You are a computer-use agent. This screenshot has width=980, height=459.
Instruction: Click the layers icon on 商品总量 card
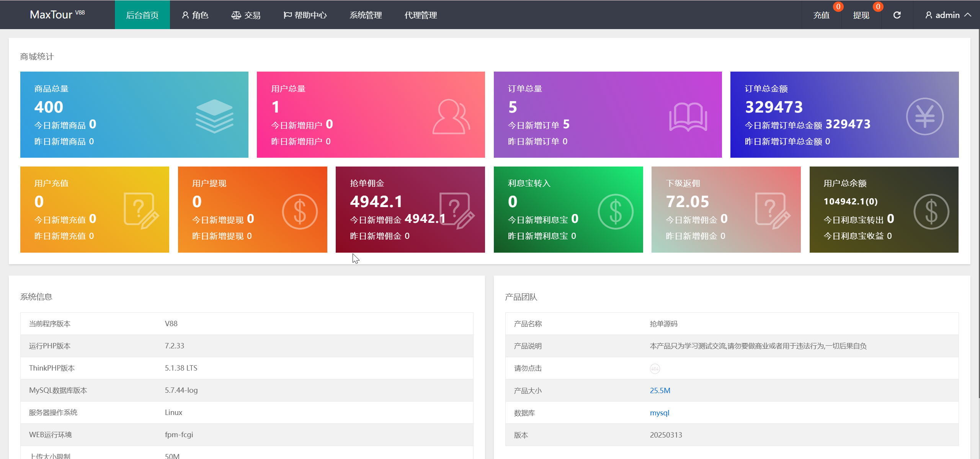[x=214, y=116]
